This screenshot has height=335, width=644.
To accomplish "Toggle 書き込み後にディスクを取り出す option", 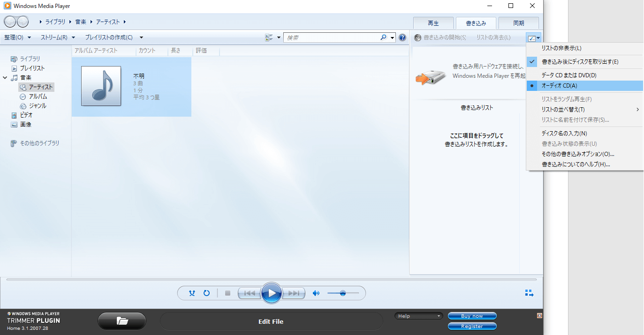I will (x=585, y=62).
